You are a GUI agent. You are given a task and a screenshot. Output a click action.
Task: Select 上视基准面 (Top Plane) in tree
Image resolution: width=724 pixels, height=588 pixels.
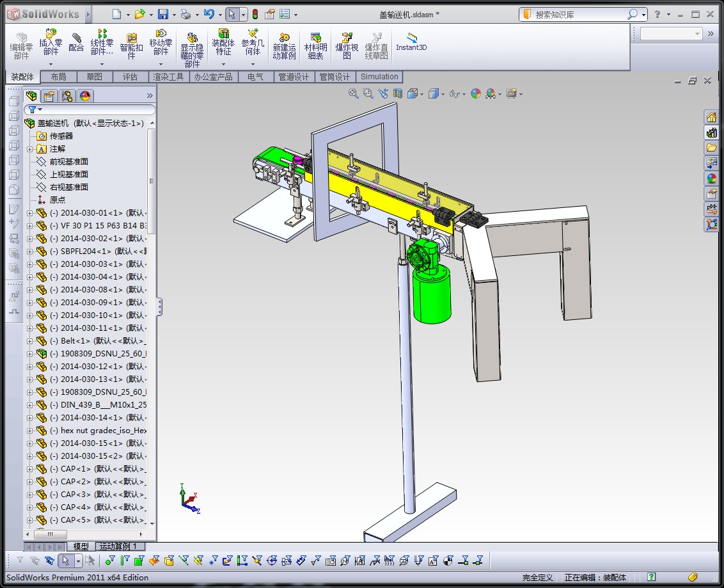[x=69, y=175]
